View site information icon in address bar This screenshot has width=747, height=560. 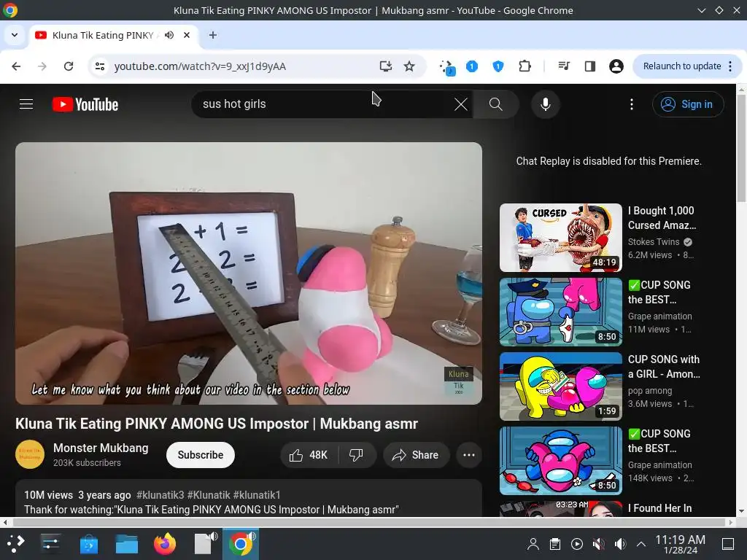click(100, 66)
